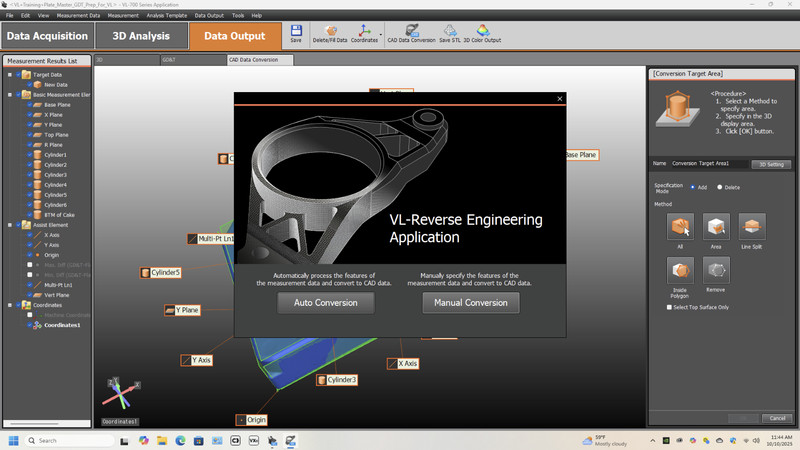Viewport: 800px width, 450px height.
Task: Click the Auto Conversion button
Action: click(x=326, y=303)
